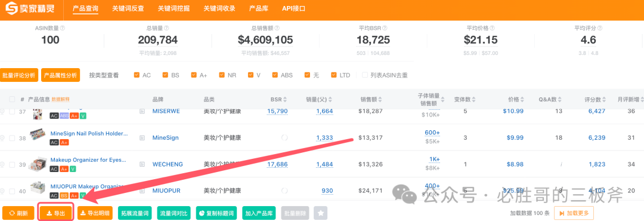Sort by 销量(父) column arrows

pyautogui.click(x=330, y=100)
